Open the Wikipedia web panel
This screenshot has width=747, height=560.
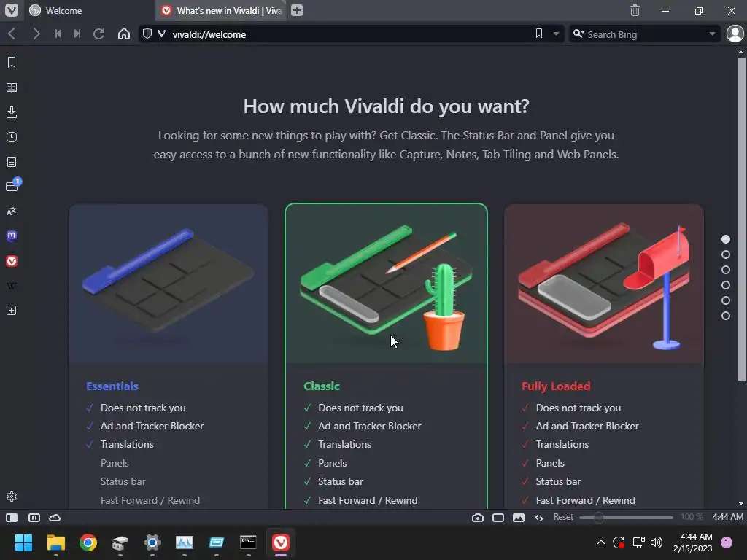[12, 286]
